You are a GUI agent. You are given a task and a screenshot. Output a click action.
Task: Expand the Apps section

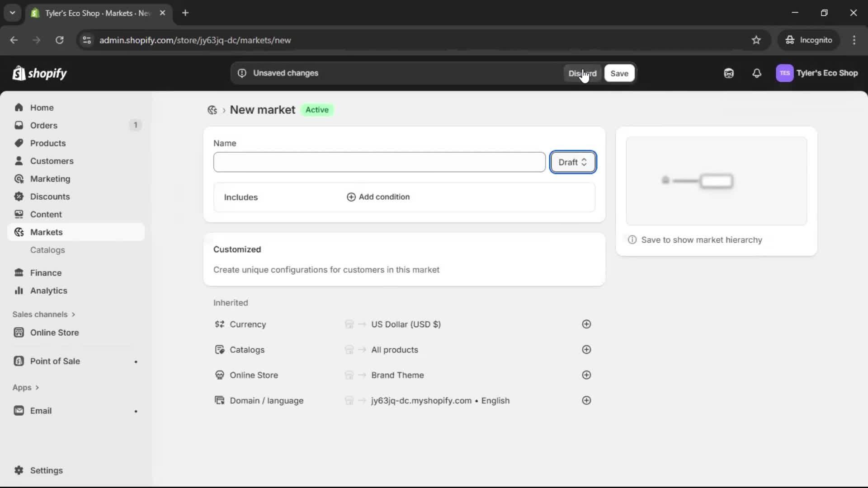26,387
